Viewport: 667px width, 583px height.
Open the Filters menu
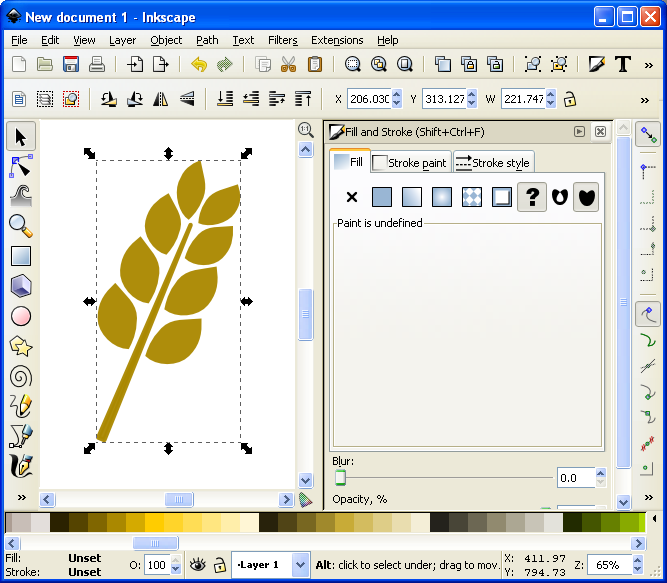coord(283,40)
